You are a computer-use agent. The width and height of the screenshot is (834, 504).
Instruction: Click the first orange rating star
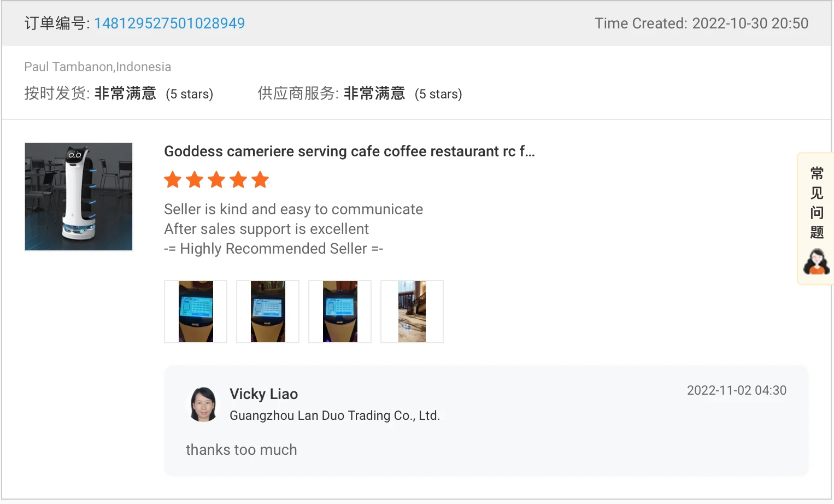click(173, 179)
